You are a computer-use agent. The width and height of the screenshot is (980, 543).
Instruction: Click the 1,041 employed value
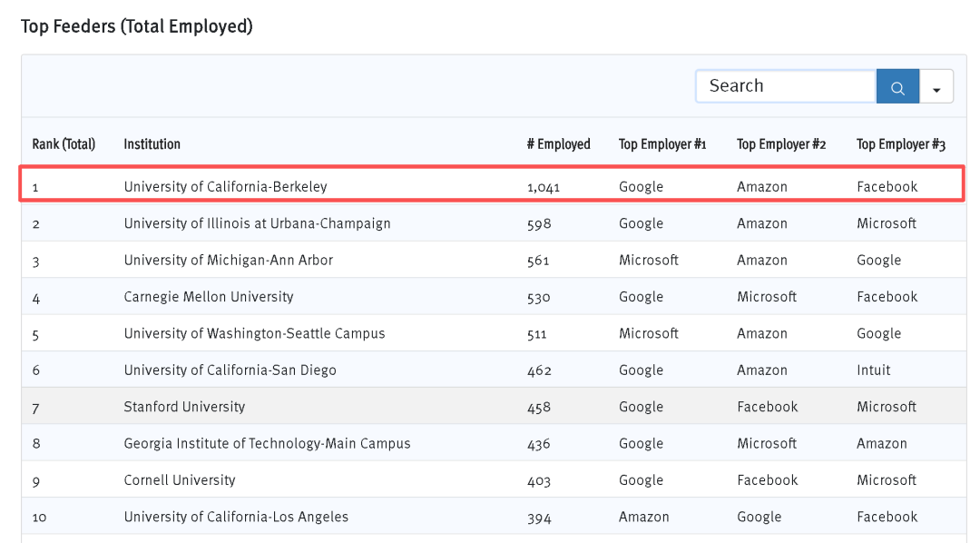pyautogui.click(x=544, y=187)
